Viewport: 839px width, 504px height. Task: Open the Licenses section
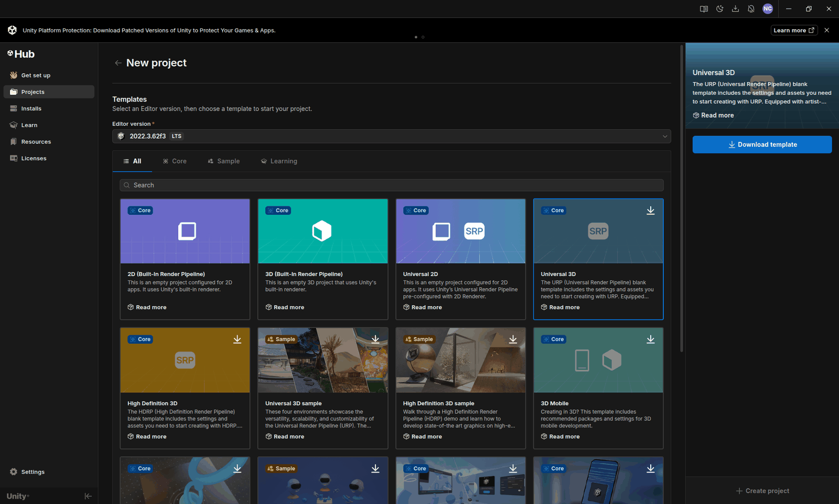49,158
